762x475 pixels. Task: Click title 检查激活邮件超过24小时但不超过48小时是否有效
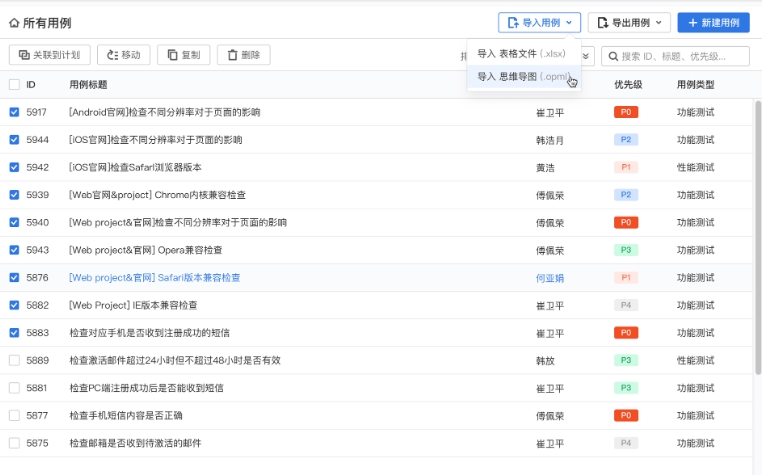(x=175, y=360)
